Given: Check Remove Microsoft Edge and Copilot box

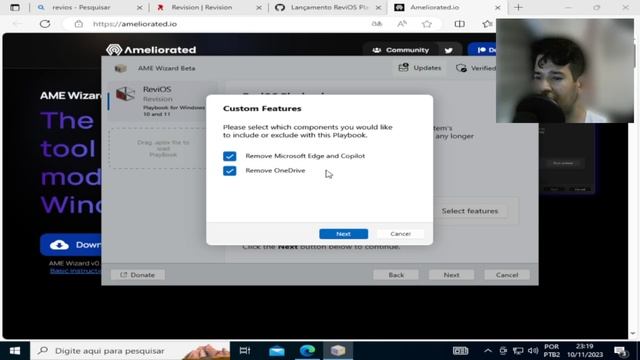Looking at the screenshot, I should coord(229,156).
